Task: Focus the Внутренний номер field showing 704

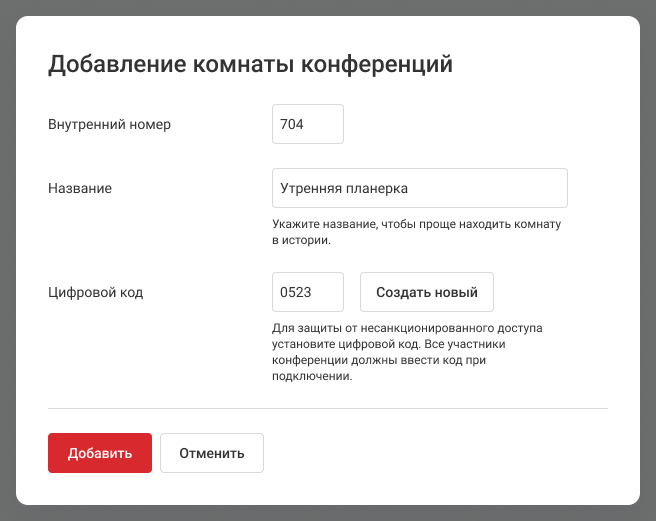Action: [x=307, y=124]
